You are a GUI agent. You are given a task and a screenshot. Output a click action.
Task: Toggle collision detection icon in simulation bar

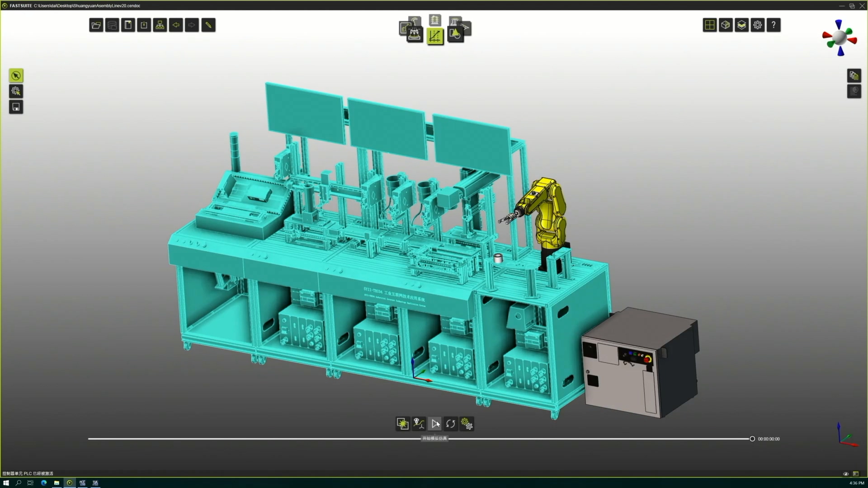coord(402,424)
